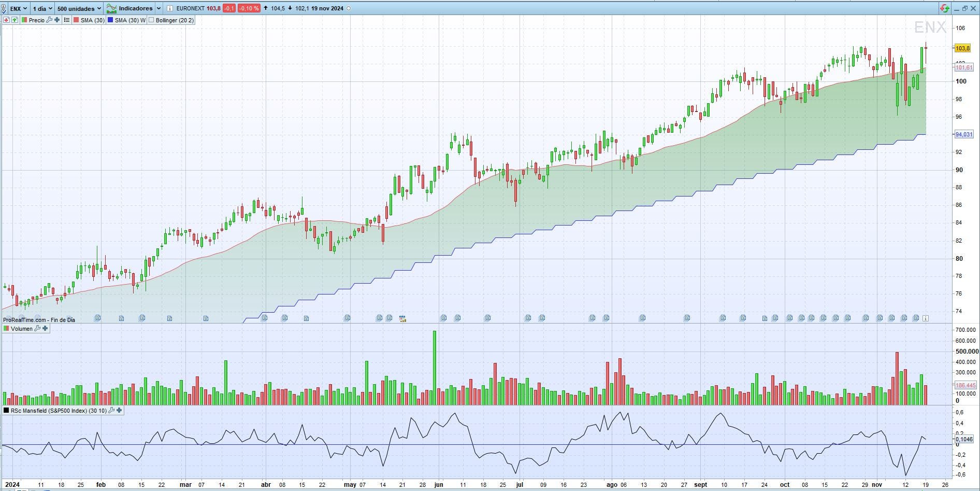
Task: Open RSc Mansfield settings wrench icon
Action: tap(111, 410)
